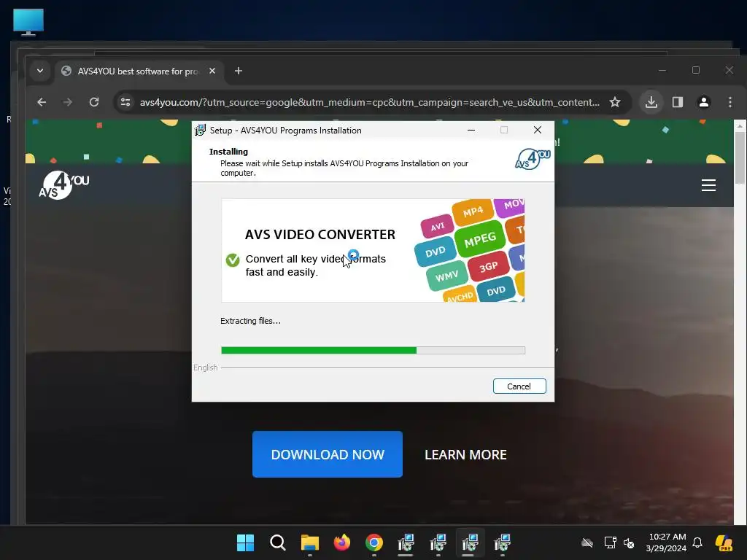Screen dimensions: 747x560
Task: Click the first setup installer taskbar icon
Action: [406, 542]
